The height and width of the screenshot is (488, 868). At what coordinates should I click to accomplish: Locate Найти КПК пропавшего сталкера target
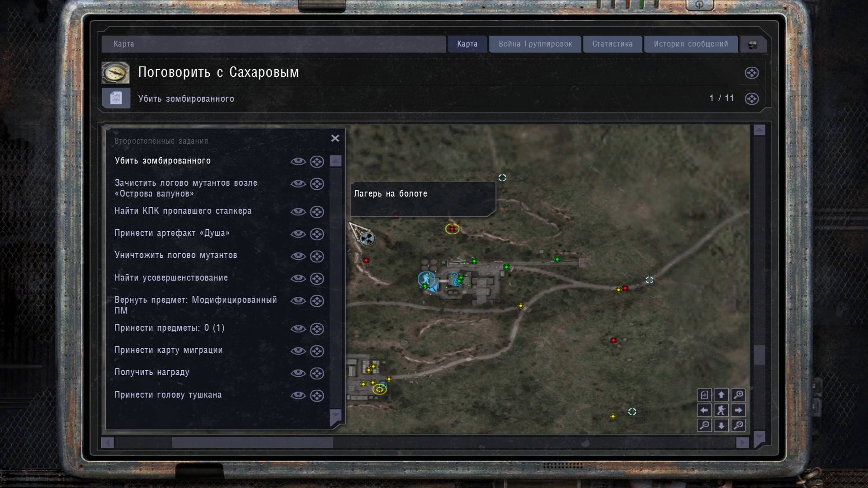pyautogui.click(x=317, y=212)
